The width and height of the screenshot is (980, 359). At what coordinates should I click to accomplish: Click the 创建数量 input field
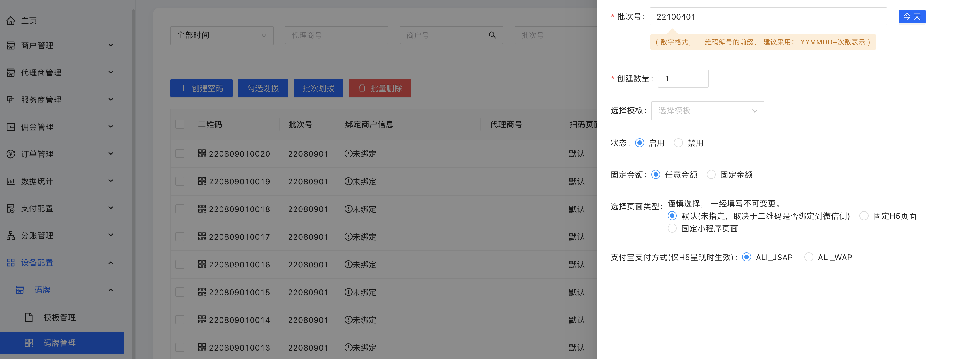click(683, 79)
